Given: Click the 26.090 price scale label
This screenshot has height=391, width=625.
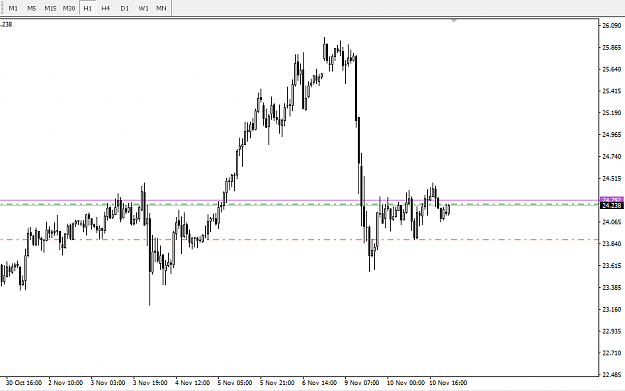Looking at the screenshot, I should 611,26.
